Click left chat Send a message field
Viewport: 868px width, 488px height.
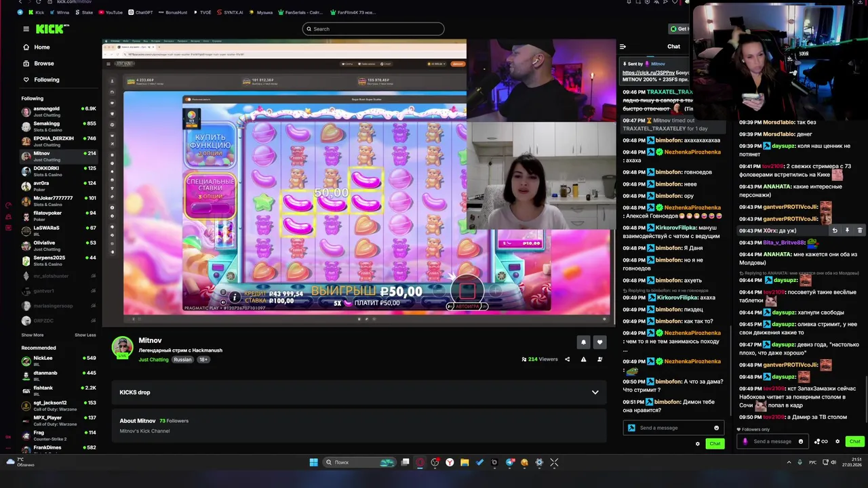click(672, 428)
